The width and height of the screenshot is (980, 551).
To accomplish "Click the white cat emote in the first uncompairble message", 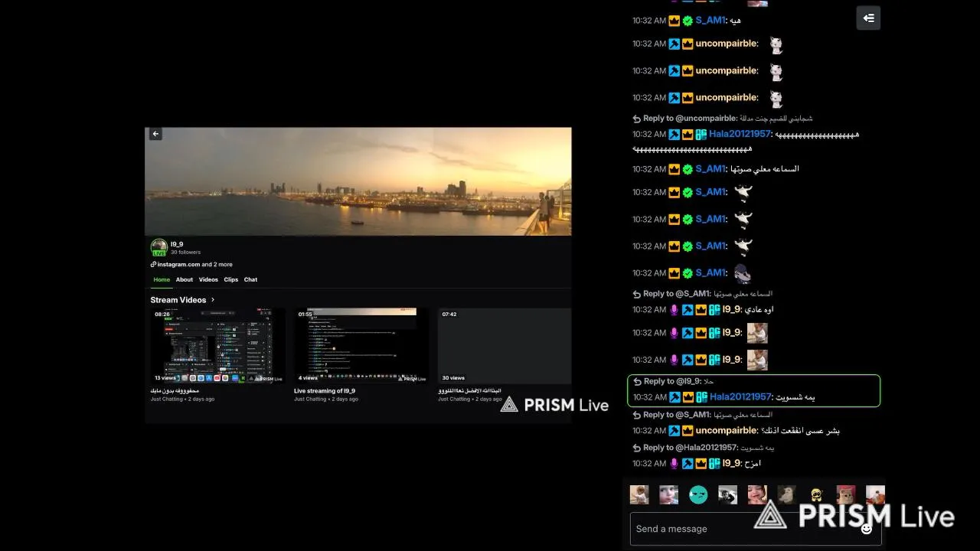I will click(776, 44).
